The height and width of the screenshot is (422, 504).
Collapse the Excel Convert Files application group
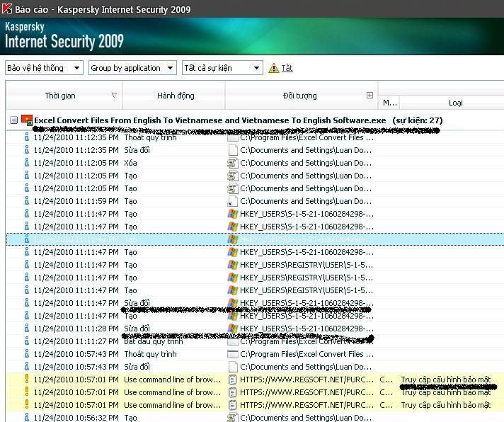pyautogui.click(x=13, y=120)
